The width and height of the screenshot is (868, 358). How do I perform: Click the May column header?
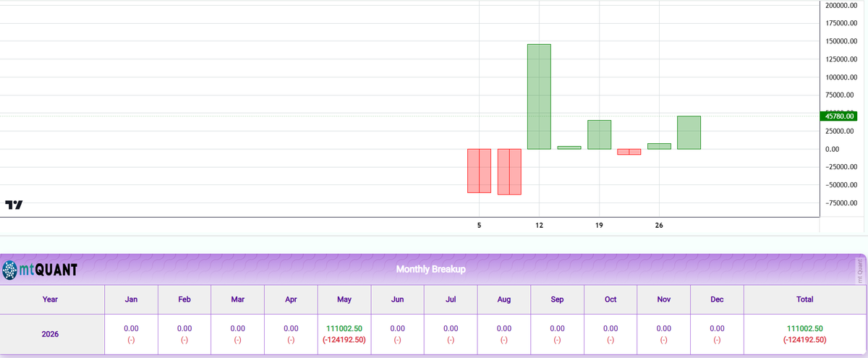pos(344,299)
